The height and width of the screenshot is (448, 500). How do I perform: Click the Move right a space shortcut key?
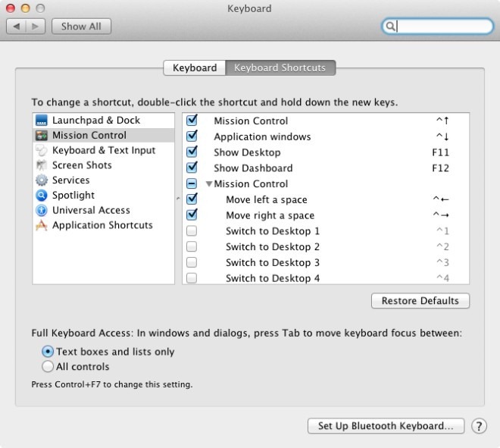coord(441,215)
